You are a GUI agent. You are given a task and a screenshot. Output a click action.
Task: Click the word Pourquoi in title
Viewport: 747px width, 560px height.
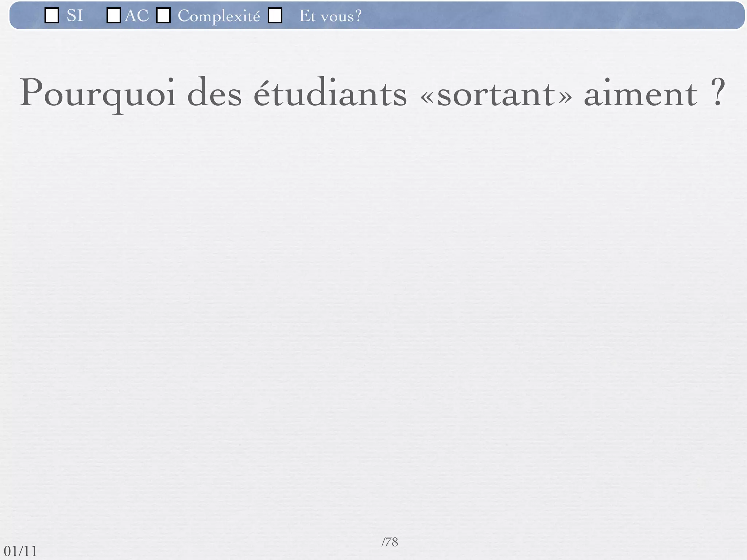(x=98, y=93)
